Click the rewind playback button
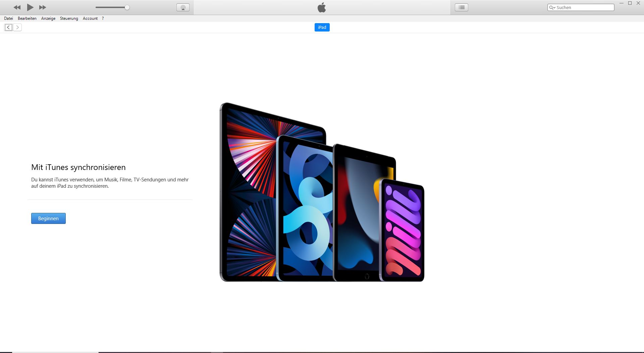Viewport: 644px width, 353px height. point(17,7)
